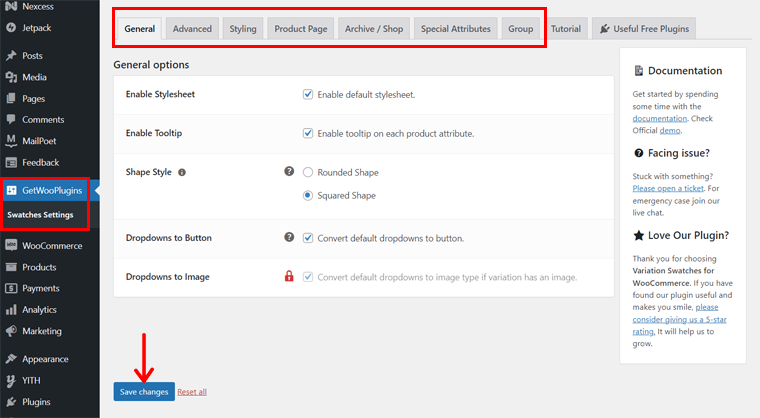Click the Marketing megaphone icon

coord(11,331)
